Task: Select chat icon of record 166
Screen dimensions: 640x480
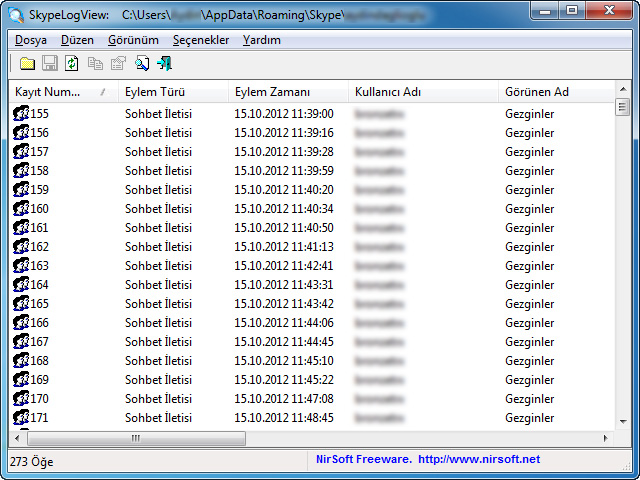Action: [21, 322]
